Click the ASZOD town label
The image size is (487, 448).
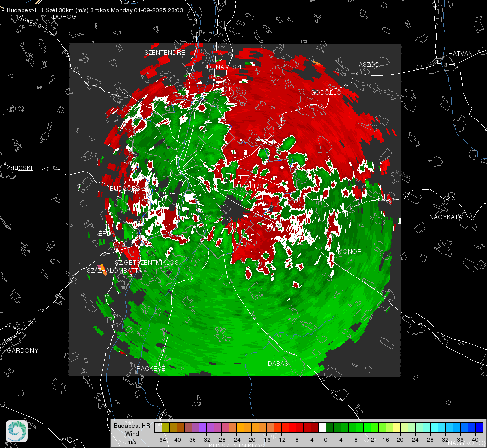coord(369,64)
